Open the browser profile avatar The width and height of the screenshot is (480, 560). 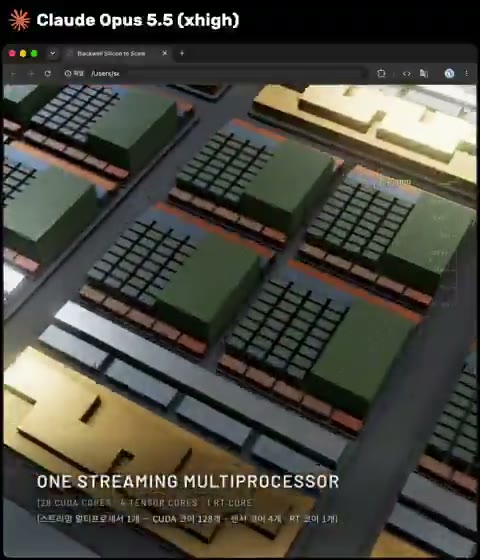(449, 73)
